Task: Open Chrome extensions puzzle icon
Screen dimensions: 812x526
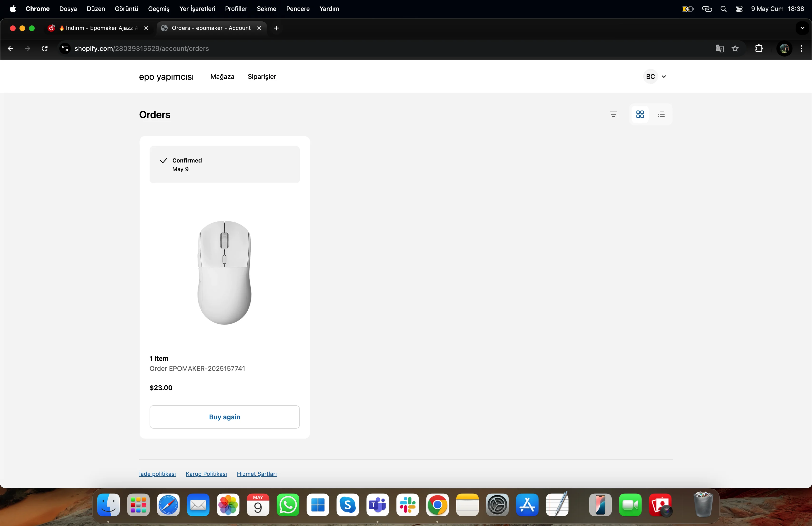Action: point(759,48)
